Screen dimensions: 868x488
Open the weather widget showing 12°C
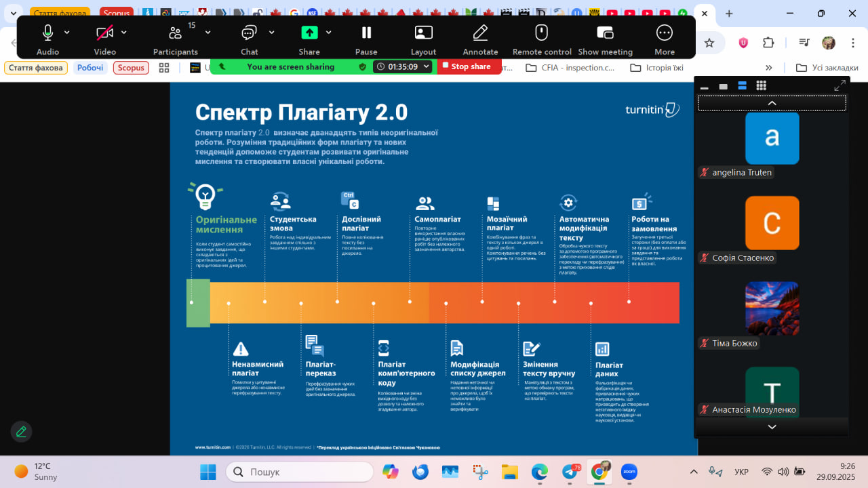click(37, 472)
